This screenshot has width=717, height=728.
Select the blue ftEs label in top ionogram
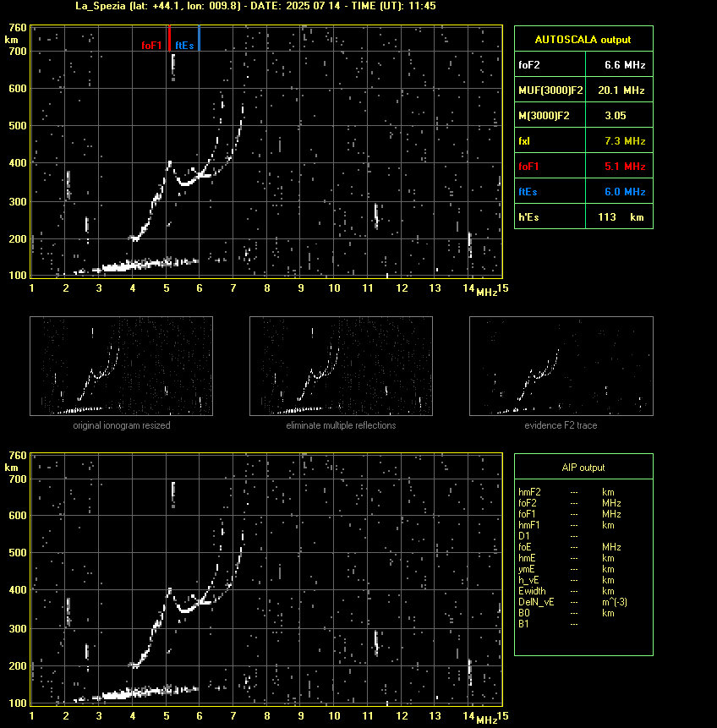(x=184, y=46)
